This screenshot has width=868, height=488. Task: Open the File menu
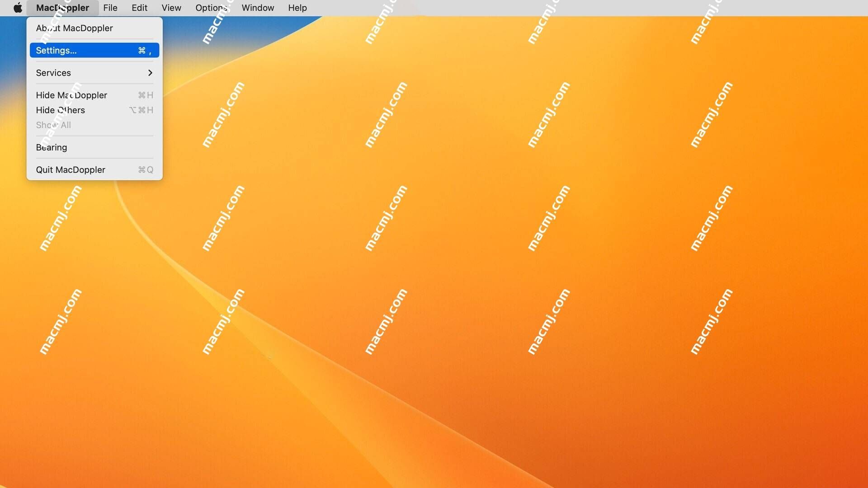[110, 8]
